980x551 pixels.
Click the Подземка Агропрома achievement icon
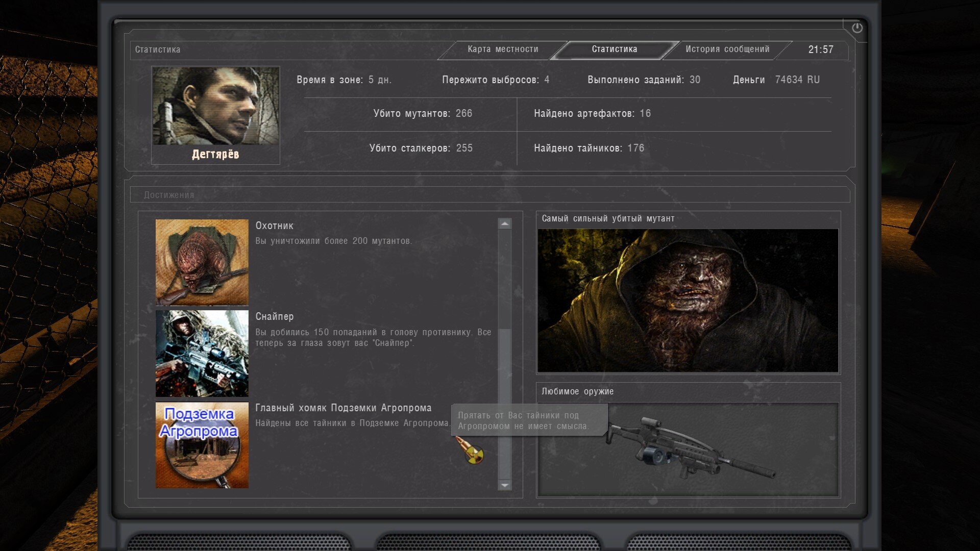[202, 445]
